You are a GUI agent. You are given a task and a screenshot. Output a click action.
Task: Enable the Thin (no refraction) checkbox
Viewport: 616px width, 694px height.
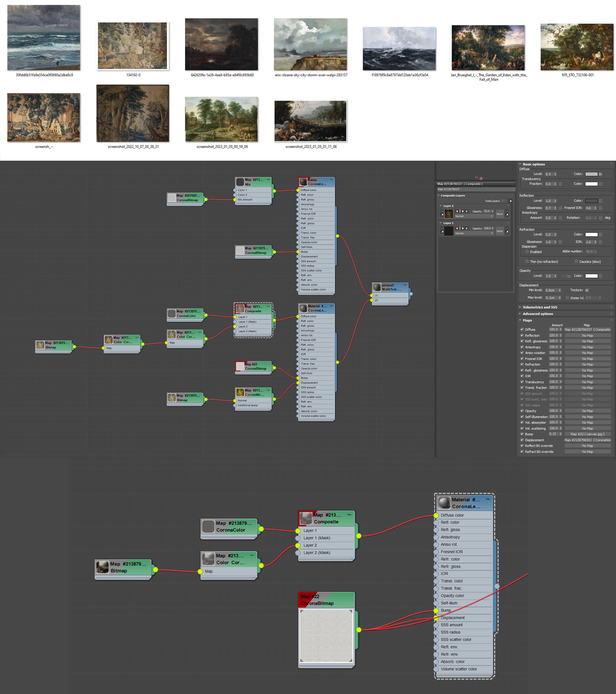point(527,262)
